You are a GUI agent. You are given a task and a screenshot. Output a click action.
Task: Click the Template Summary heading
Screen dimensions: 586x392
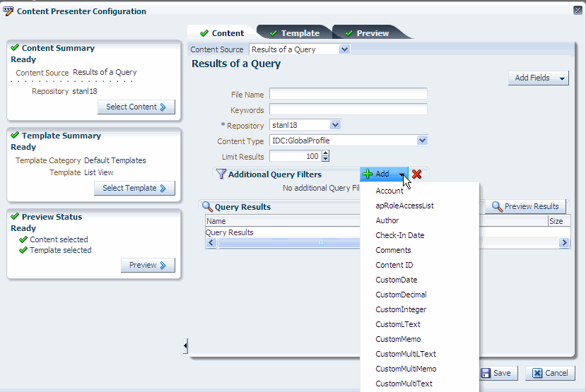(61, 136)
